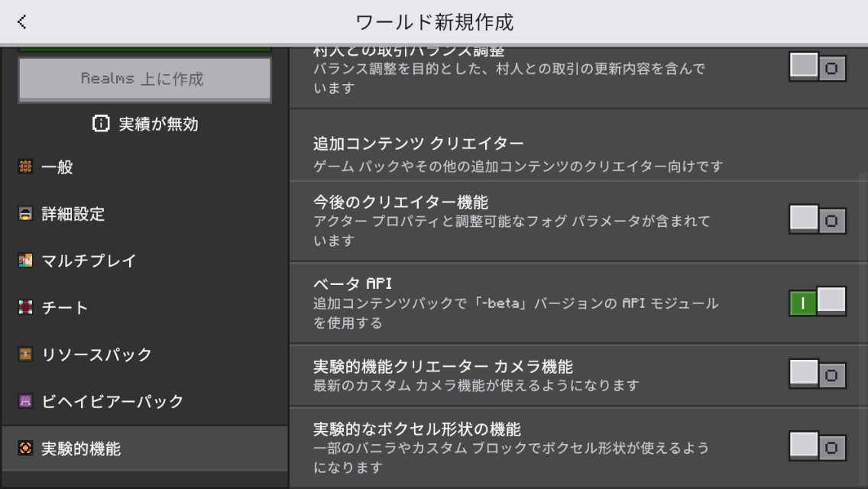The width and height of the screenshot is (868, 489).
Task: Click the 実績が無効 notice text
Action: 159,124
